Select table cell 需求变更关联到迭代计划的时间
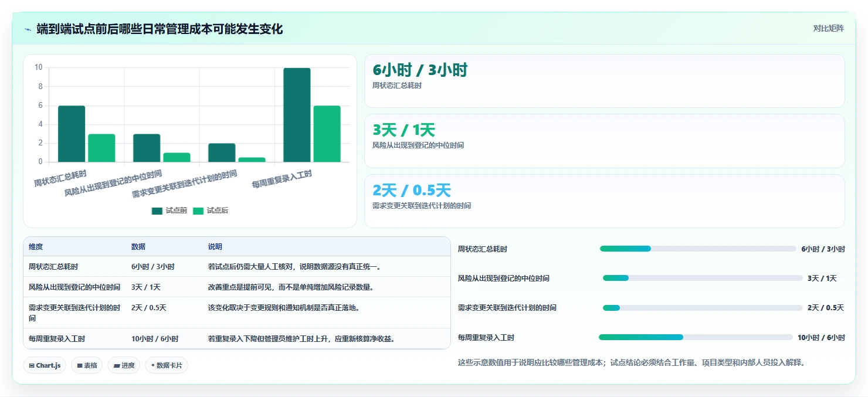This screenshot has height=397, width=868. point(74,313)
